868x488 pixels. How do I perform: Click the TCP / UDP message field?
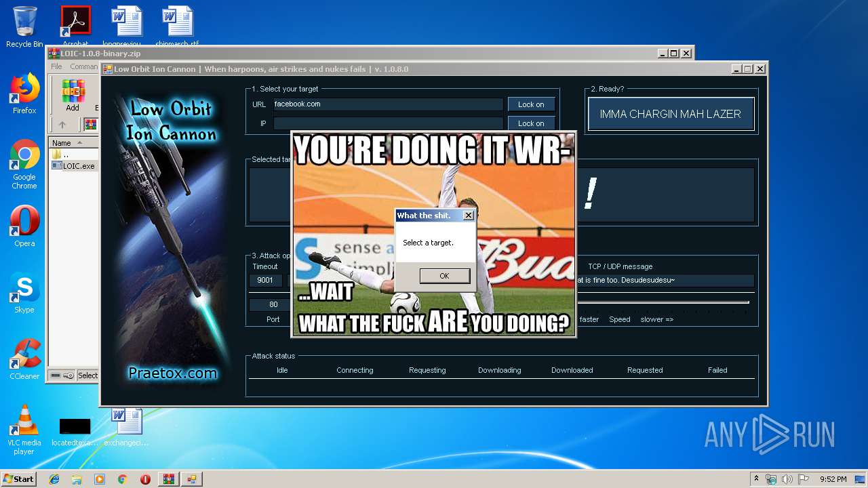[665, 280]
